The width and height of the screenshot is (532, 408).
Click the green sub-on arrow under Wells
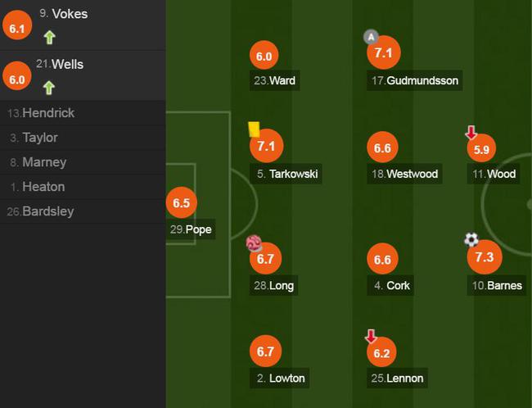tap(49, 88)
